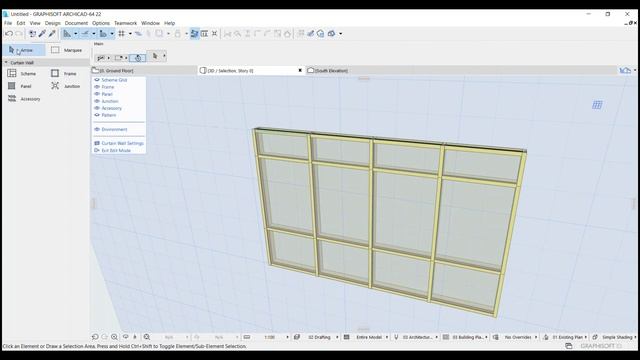Viewport: 640px width, 360px height.
Task: Click the highlighted geometry method icon
Action: point(138,58)
